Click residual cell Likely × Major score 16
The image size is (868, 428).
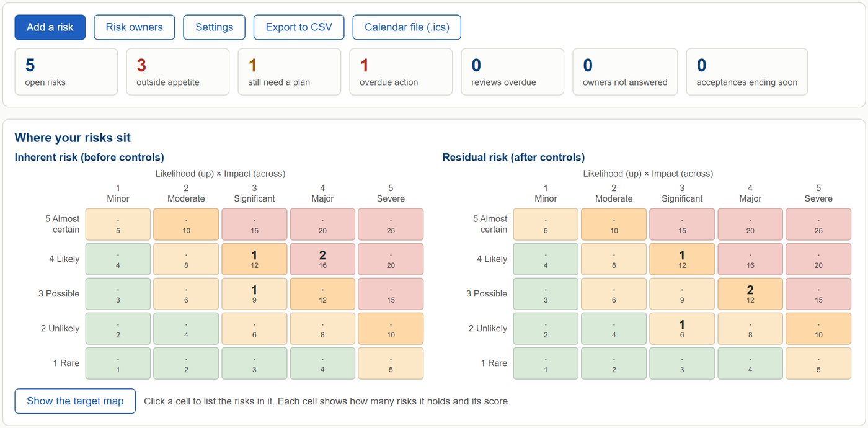(750, 259)
